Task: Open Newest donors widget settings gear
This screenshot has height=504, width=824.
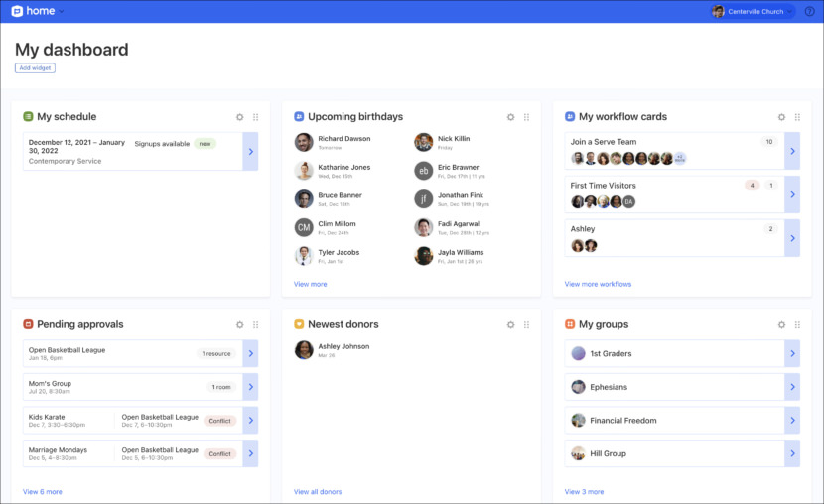Action: coord(511,324)
